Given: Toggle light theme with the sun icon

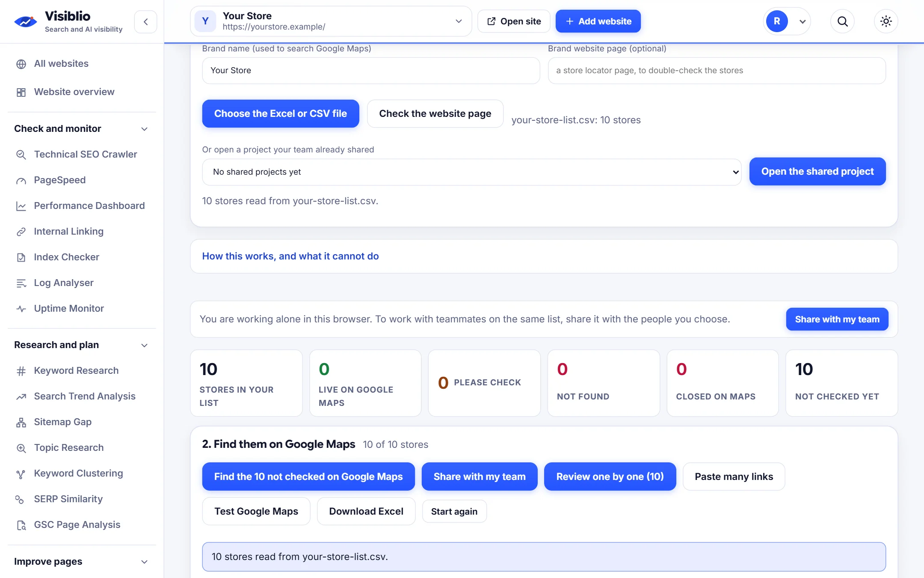Looking at the screenshot, I should [x=886, y=21].
